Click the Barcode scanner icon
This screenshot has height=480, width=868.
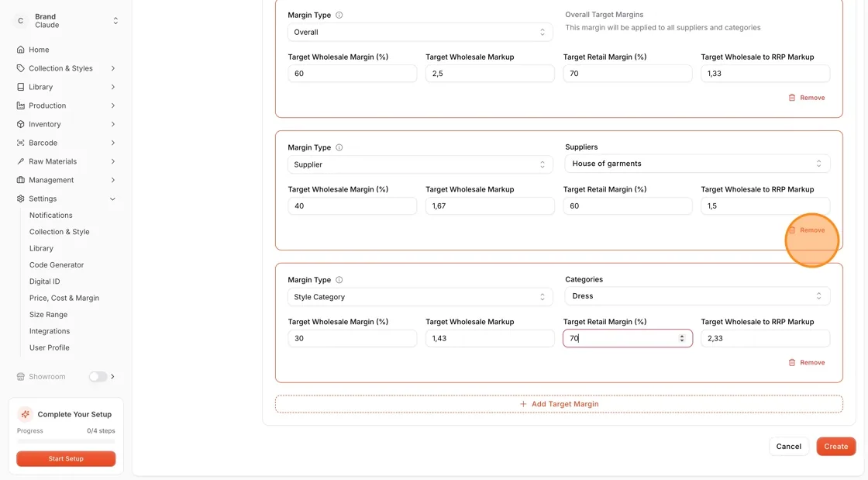[x=20, y=143]
